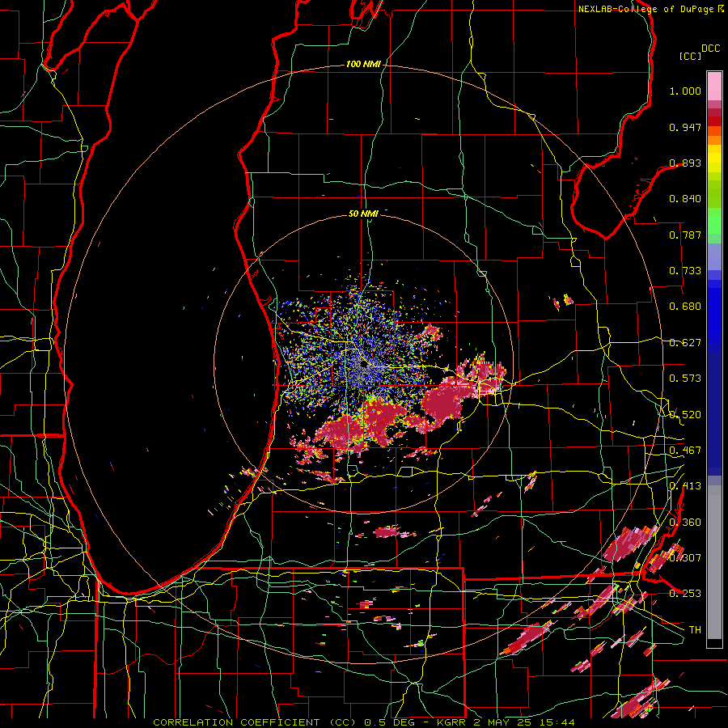The width and height of the screenshot is (728, 728).
Task: Click the 0.787 scale value
Action: click(685, 235)
